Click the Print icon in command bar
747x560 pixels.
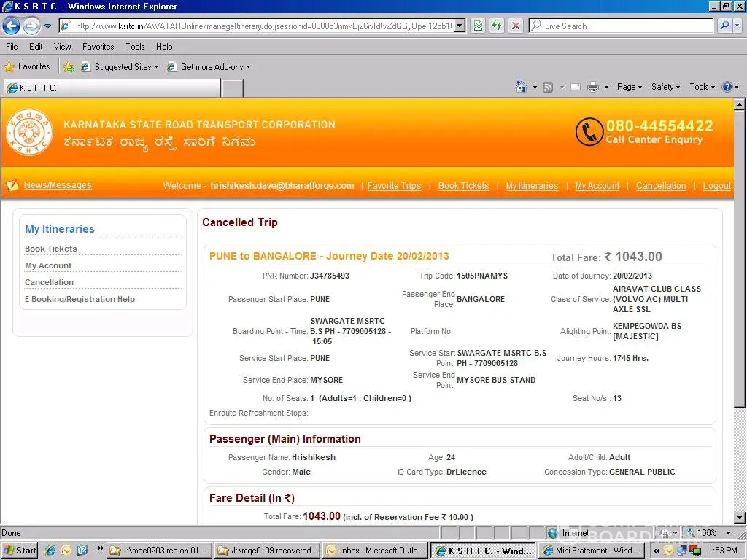592,87
